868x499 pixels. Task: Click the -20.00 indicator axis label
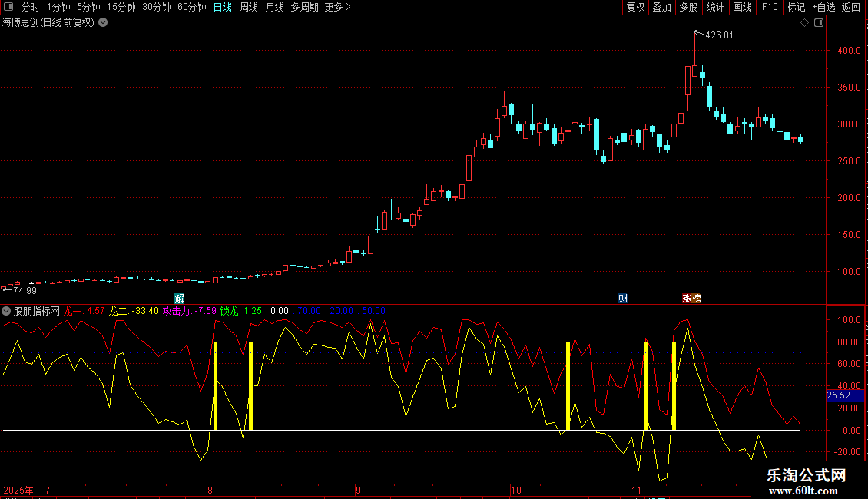coord(848,452)
